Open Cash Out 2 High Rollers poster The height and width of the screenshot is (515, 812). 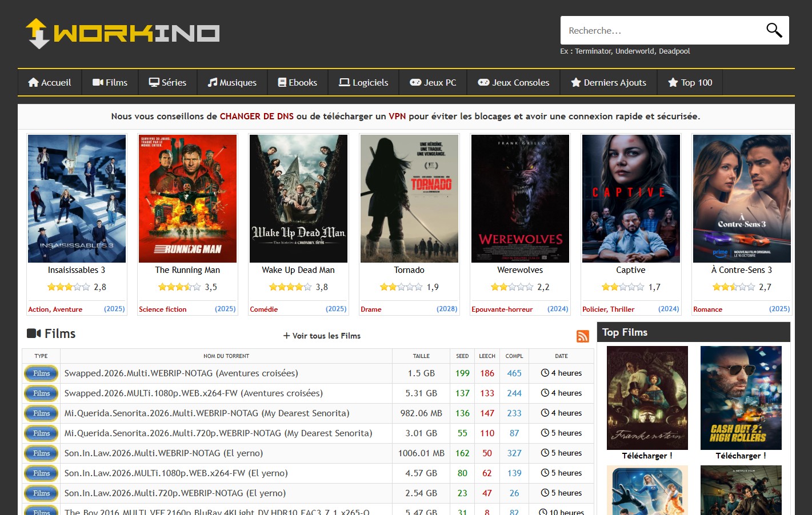point(741,398)
